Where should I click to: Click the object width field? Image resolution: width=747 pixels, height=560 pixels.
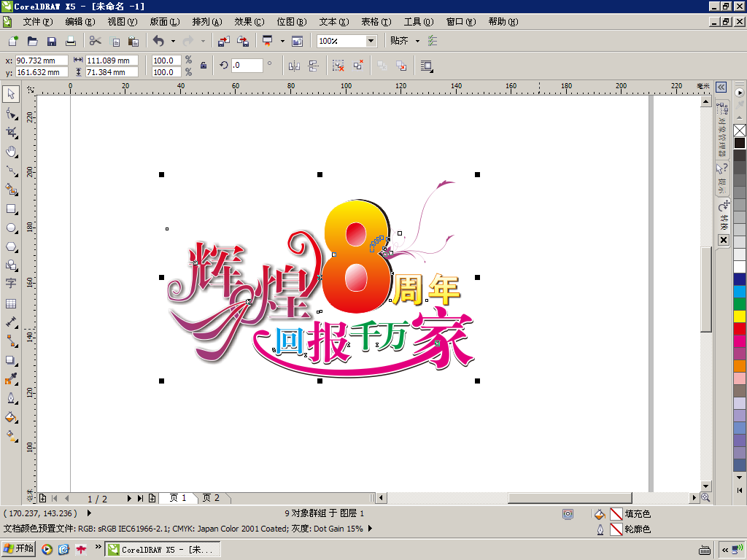(x=112, y=61)
